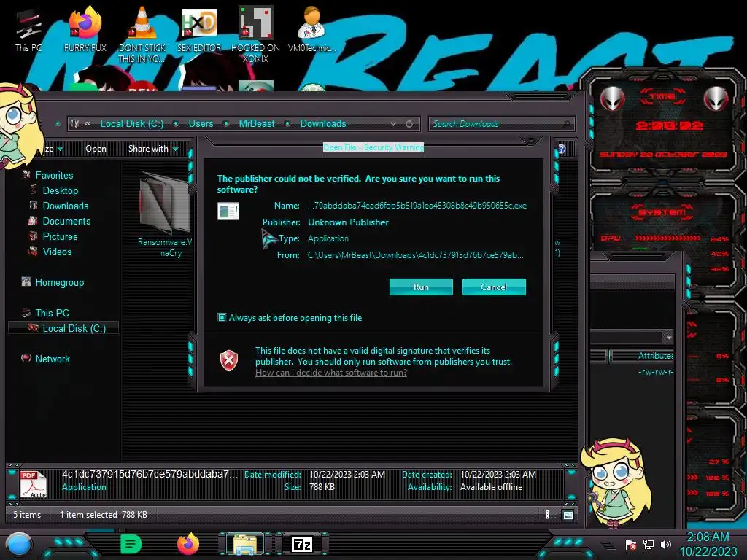747x560 pixels.
Task: Open the HxD SEX EDITOR desktop shortcut
Action: [x=199, y=29]
